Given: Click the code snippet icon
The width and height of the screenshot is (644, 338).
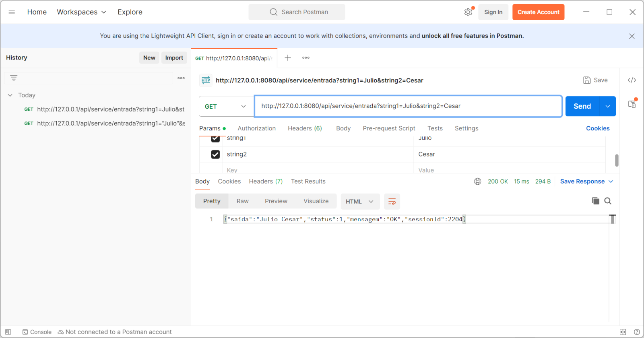Looking at the screenshot, I should [x=632, y=80].
